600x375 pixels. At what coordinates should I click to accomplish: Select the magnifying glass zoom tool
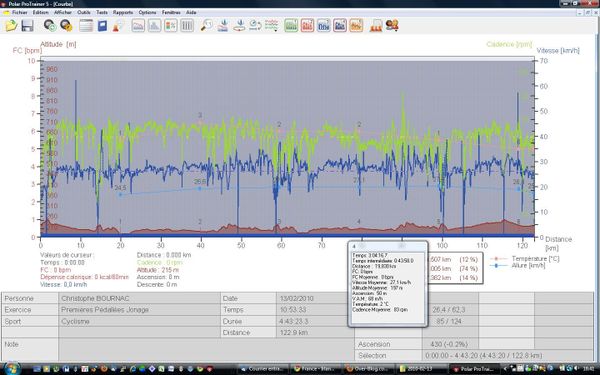pos(206,26)
